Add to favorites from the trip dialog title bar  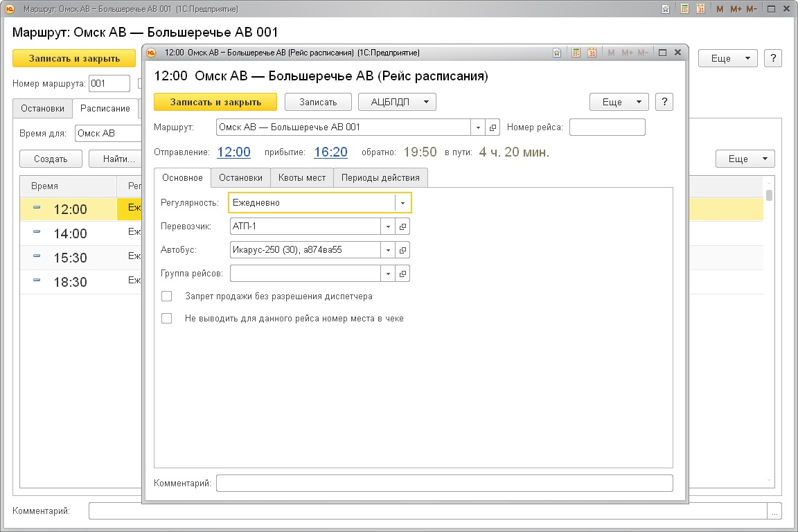coord(556,53)
